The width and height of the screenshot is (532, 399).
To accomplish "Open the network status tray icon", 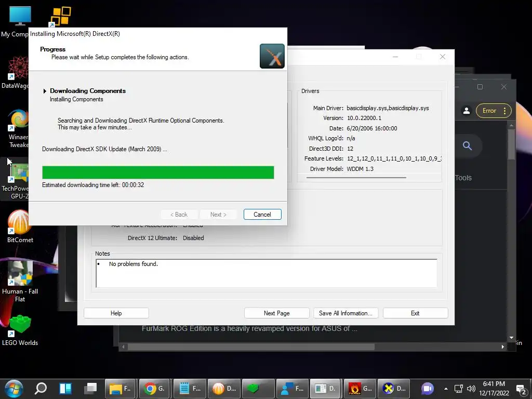I will click(x=459, y=389).
